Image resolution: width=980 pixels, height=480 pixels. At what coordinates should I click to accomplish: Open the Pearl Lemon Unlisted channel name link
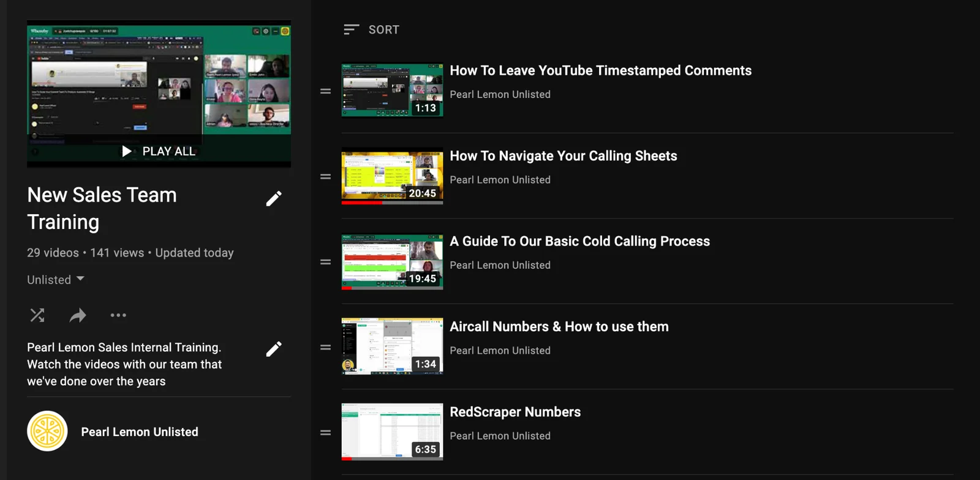click(x=140, y=432)
